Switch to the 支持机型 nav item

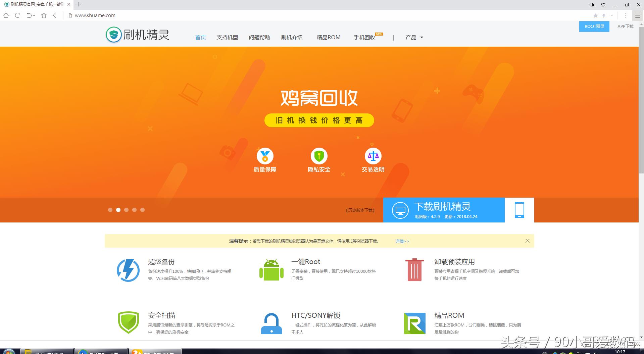pyautogui.click(x=227, y=37)
